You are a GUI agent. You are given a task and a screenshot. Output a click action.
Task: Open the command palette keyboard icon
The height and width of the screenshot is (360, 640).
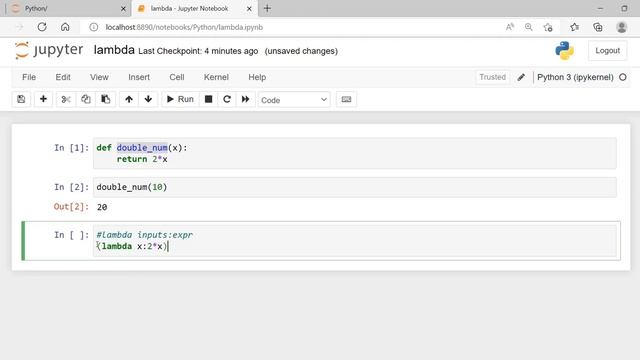click(x=346, y=99)
